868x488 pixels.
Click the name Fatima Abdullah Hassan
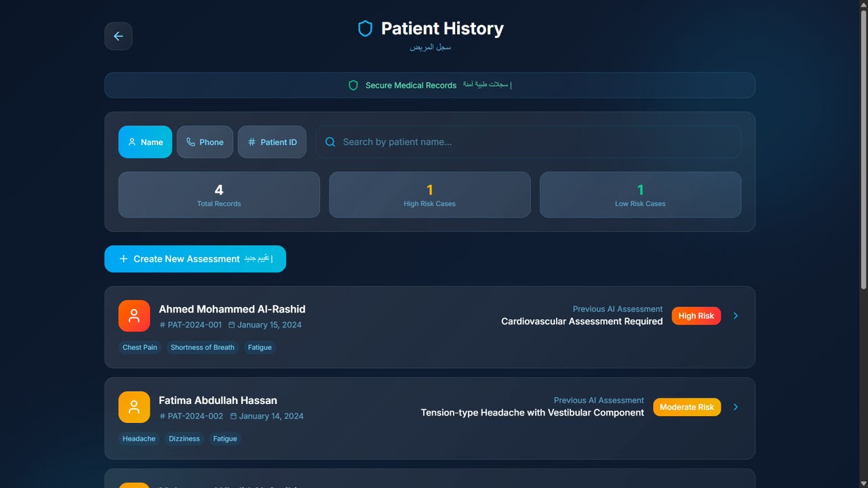218,401
